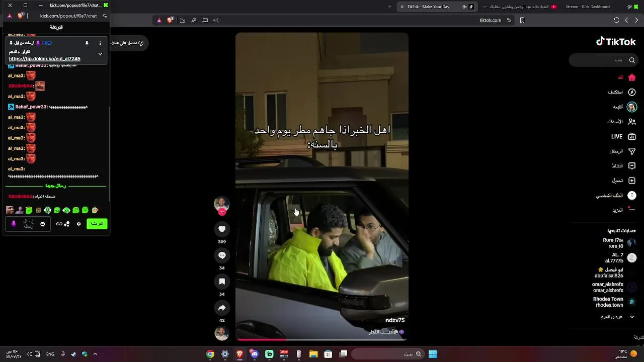This screenshot has height=362, width=644.
Task: Open Brave Rewards triangle icon in main toolbar
Action: tap(159, 20)
